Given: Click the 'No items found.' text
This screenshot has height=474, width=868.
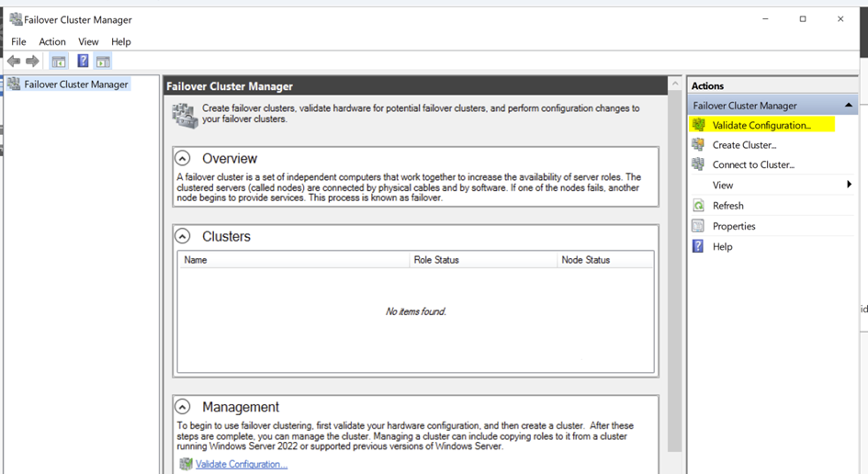Looking at the screenshot, I should [x=416, y=311].
